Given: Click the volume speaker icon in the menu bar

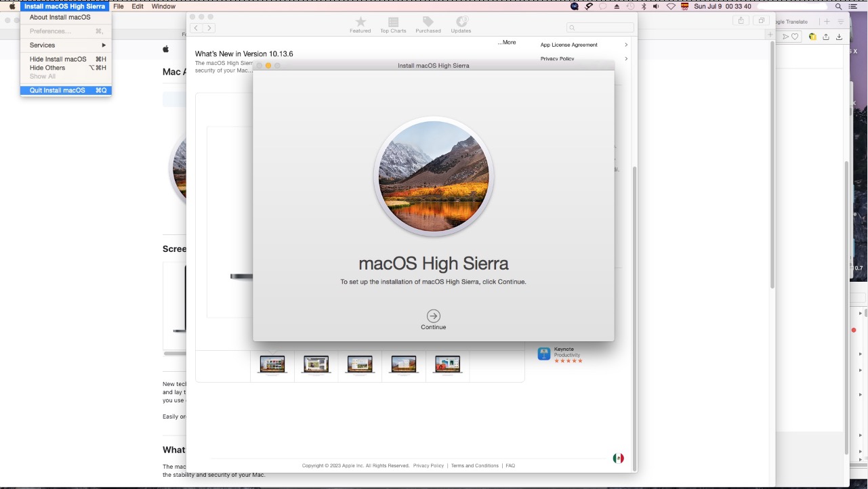Looking at the screenshot, I should point(656,6).
